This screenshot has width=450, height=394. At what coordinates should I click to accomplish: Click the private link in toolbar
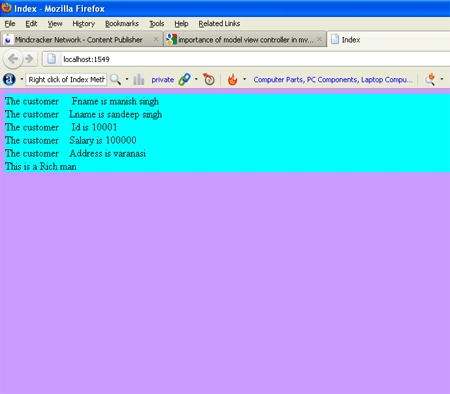click(x=163, y=80)
